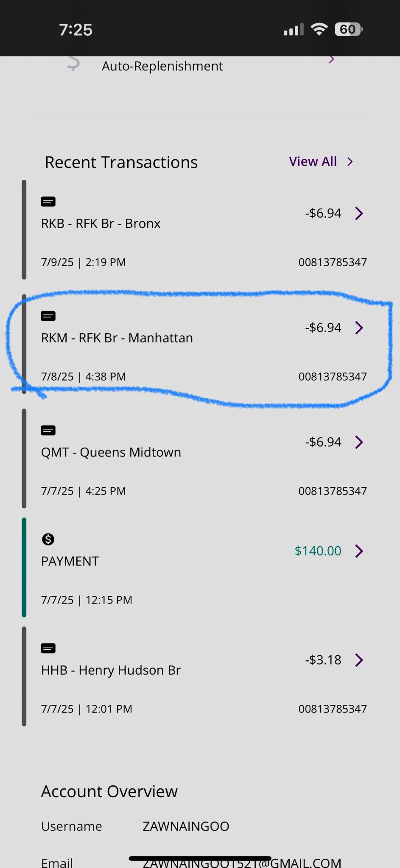Expand RKM - RFK Br - Manhattan chevron
400x868 pixels.
click(x=359, y=328)
